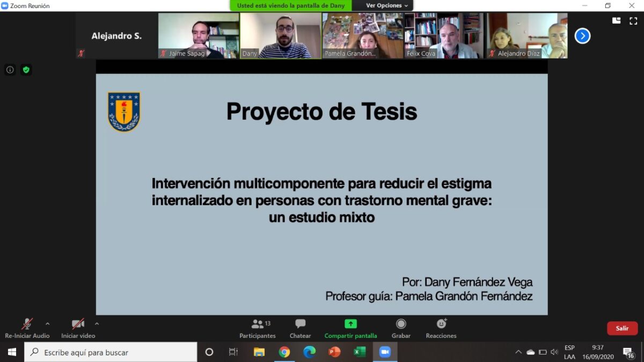Click the Compartir pantalla icon
Image resolution: width=644 pixels, height=362 pixels.
pyautogui.click(x=350, y=324)
